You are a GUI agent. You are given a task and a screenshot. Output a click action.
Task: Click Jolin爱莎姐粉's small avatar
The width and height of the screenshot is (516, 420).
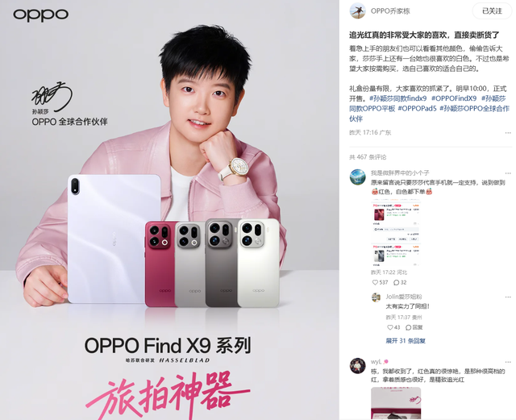(377, 297)
